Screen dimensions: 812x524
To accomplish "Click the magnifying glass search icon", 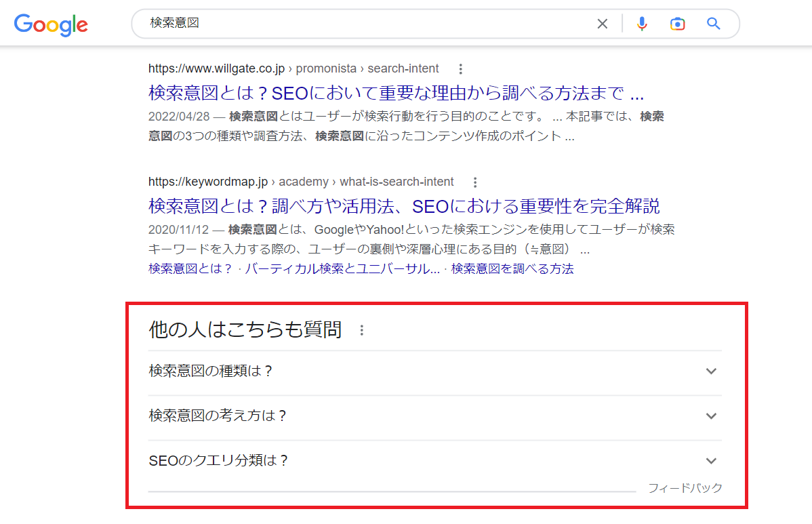I will [x=713, y=24].
